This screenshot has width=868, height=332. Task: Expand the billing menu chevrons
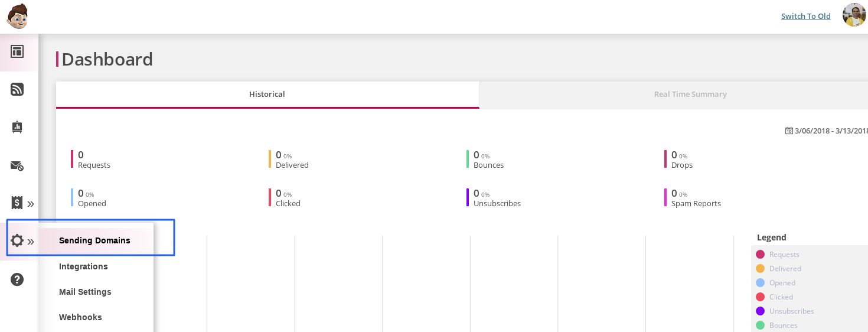(x=31, y=204)
